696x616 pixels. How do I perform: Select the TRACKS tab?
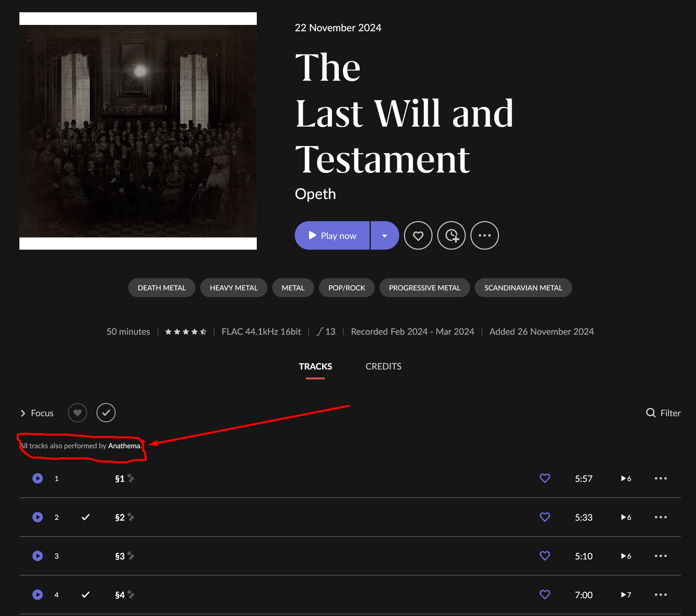(x=315, y=366)
